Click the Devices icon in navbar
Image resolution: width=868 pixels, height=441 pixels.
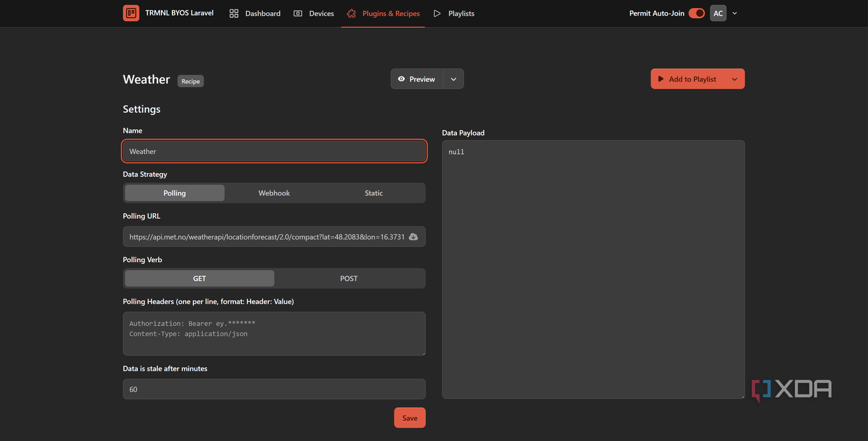coord(298,13)
